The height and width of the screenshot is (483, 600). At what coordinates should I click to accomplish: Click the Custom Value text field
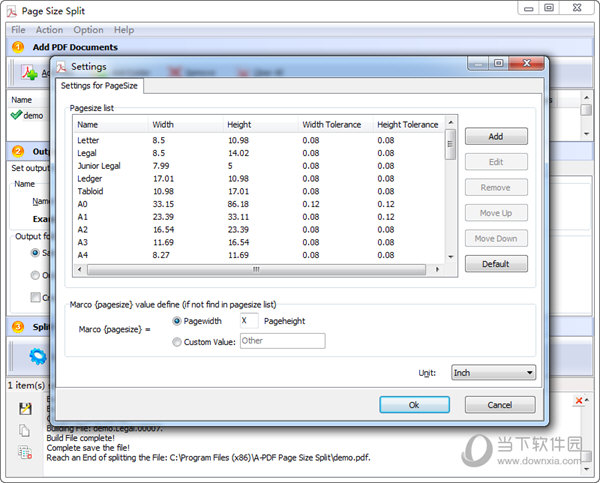coord(283,341)
